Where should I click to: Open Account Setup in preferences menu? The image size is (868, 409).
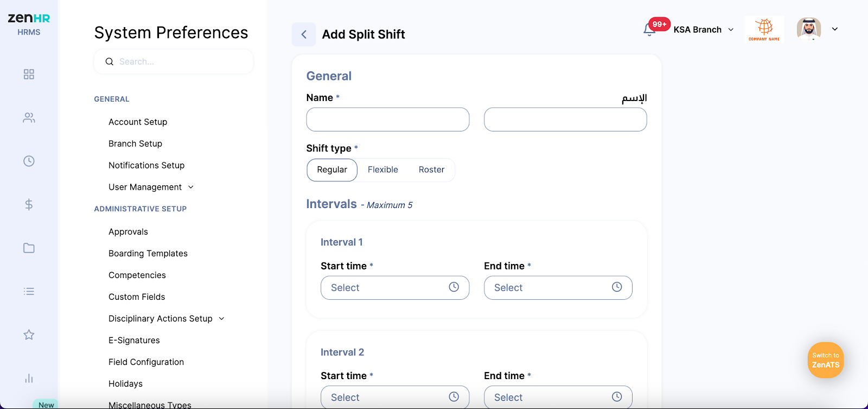138,122
